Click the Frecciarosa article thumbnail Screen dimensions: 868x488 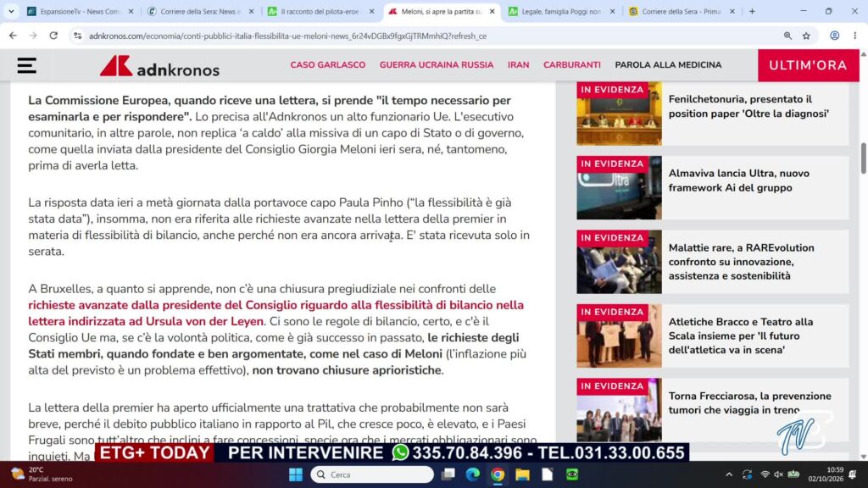[x=619, y=410]
